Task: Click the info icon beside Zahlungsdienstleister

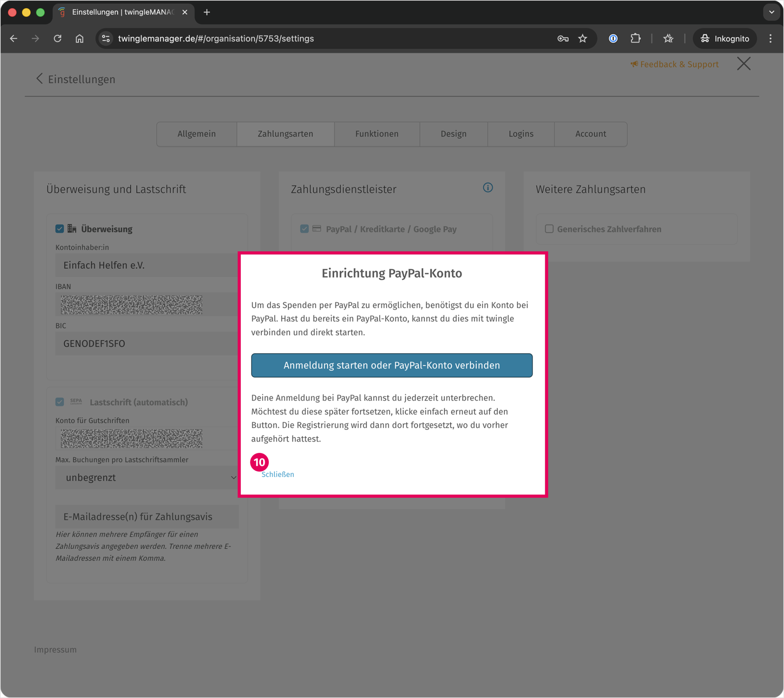Action: [487, 187]
